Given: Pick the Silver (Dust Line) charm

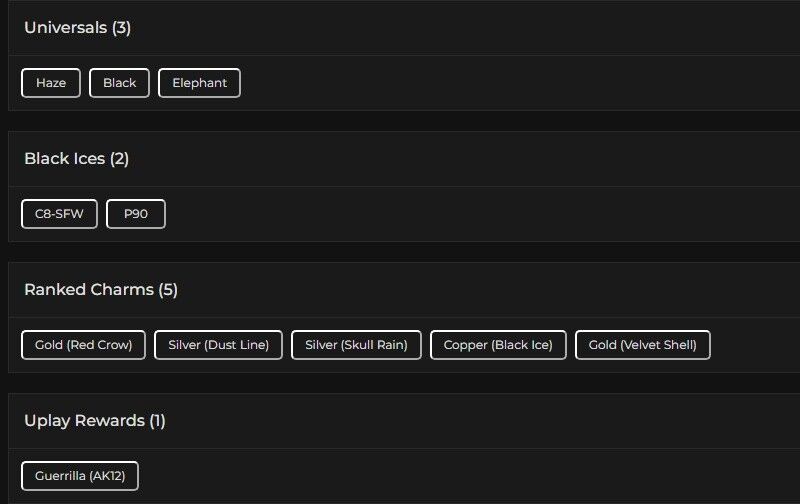Looking at the screenshot, I should (x=218, y=345).
